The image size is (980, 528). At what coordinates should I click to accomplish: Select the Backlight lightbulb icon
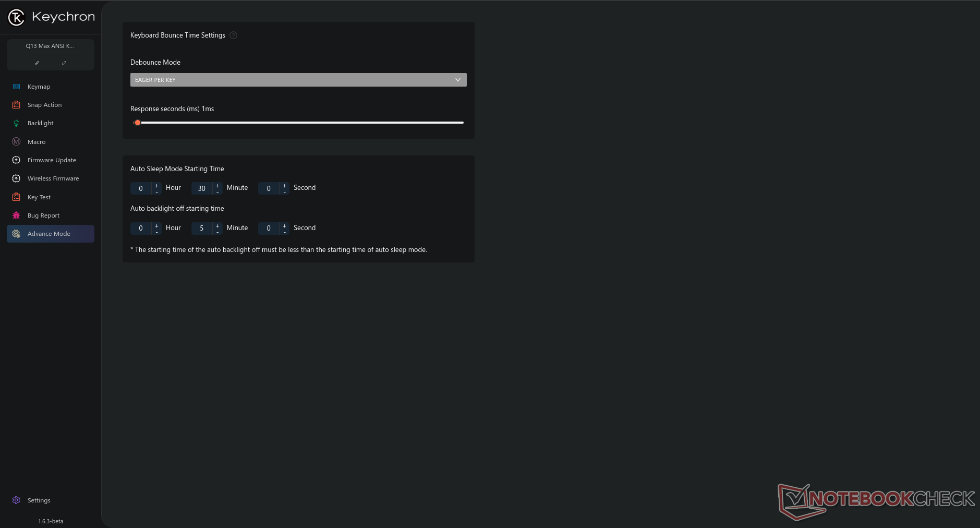tap(16, 124)
